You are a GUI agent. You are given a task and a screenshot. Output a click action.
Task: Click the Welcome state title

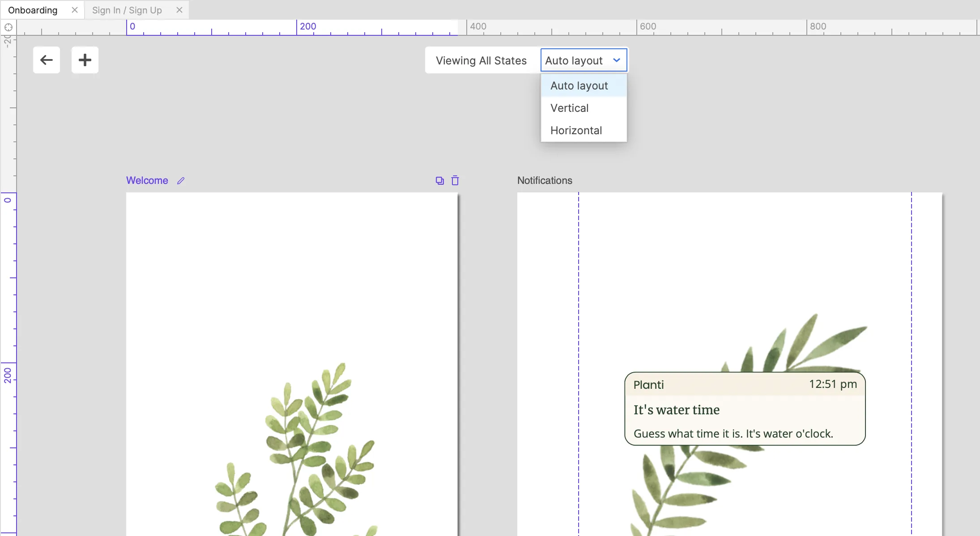click(147, 181)
